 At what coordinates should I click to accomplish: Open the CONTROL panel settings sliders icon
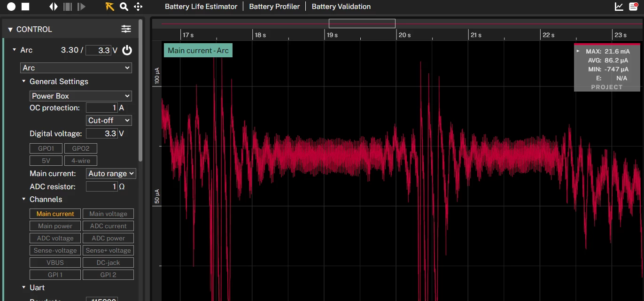point(126,29)
